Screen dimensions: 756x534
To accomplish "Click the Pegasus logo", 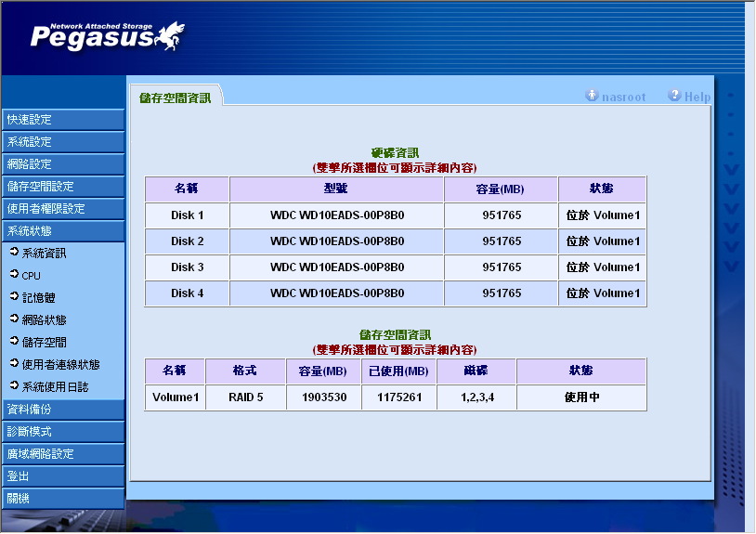I will point(107,34).
